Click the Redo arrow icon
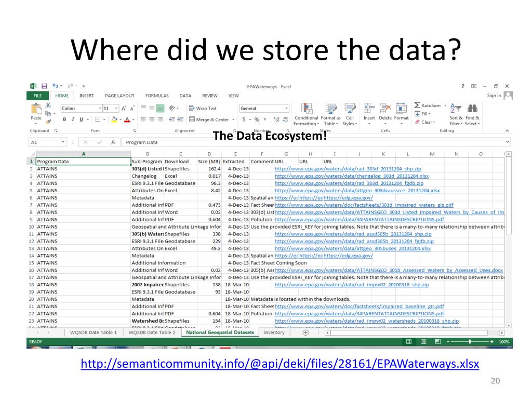Image resolution: width=532 pixels, height=399 pixels. [x=70, y=86]
